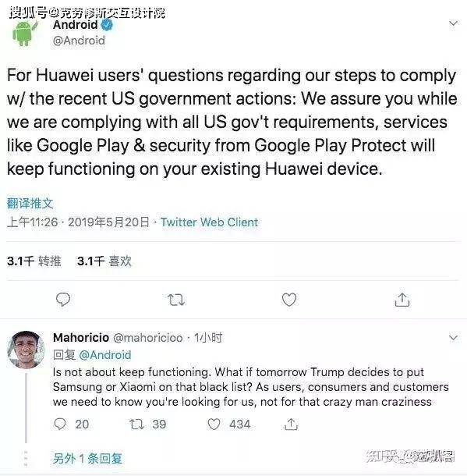Show the 另外 1 条回复 additional reply

[x=87, y=458]
